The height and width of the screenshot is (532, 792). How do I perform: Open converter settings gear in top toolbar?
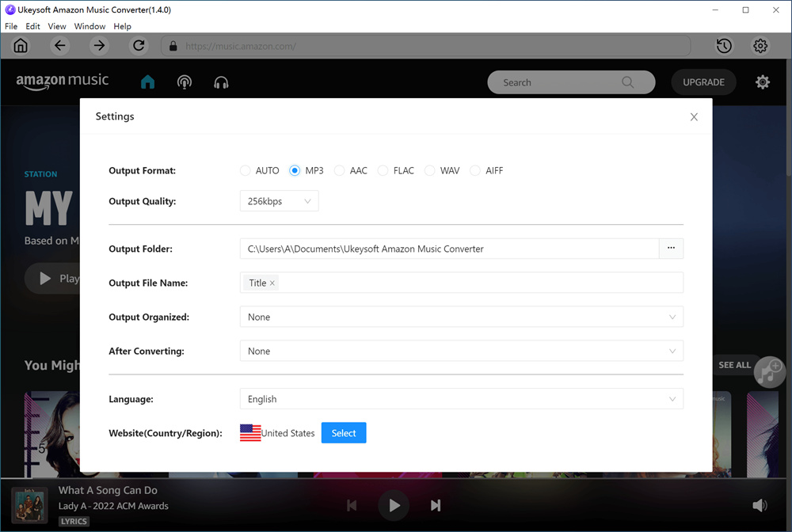click(x=760, y=46)
